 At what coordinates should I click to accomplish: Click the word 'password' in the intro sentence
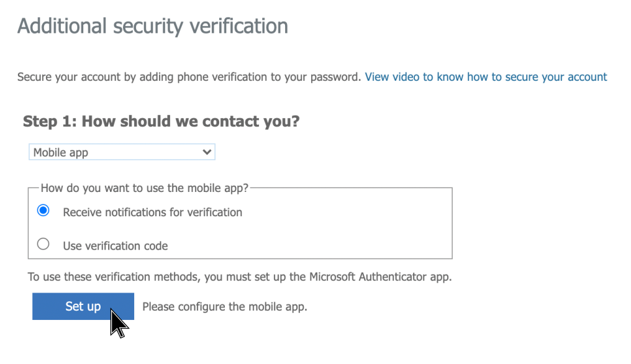(x=337, y=78)
